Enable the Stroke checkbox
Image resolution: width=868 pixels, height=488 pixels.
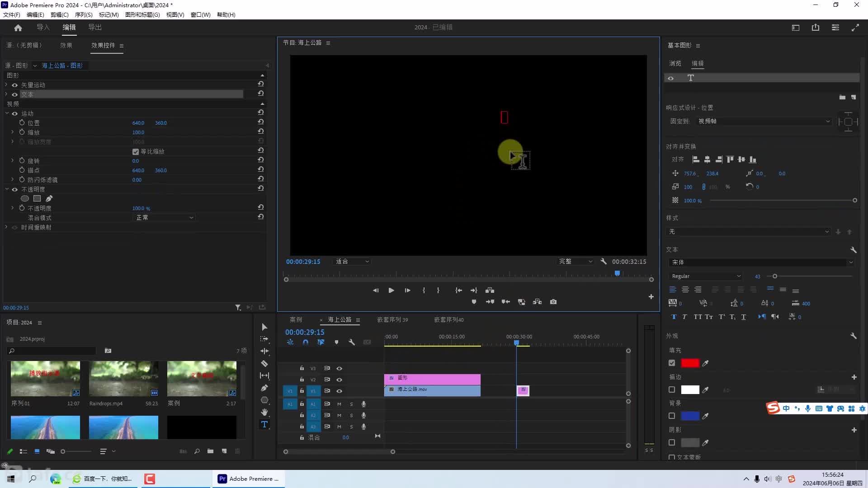672,389
